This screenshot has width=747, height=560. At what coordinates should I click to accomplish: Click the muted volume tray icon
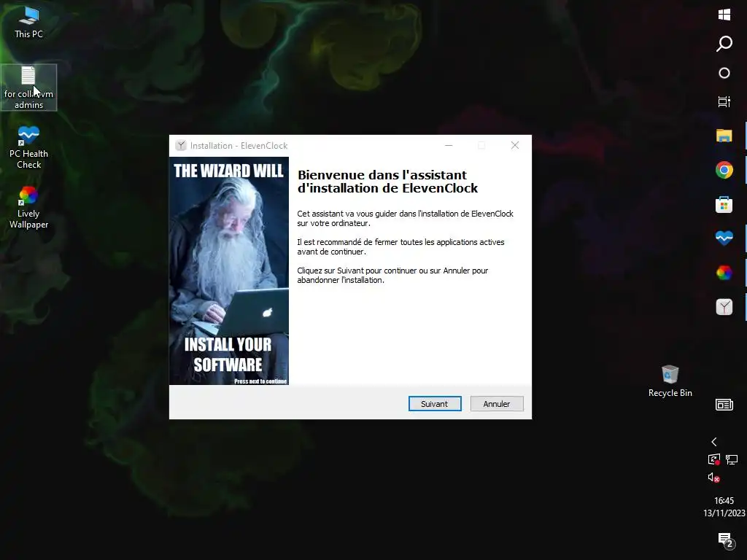[x=713, y=477]
